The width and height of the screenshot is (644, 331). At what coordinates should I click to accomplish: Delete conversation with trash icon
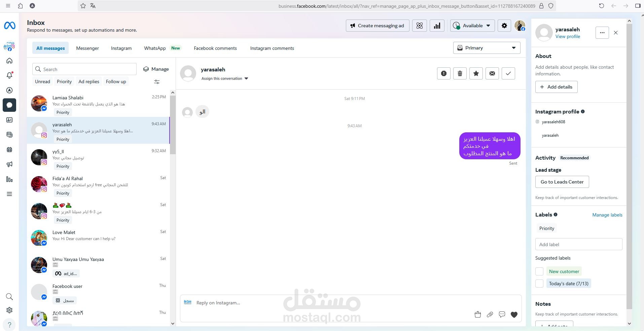click(460, 73)
